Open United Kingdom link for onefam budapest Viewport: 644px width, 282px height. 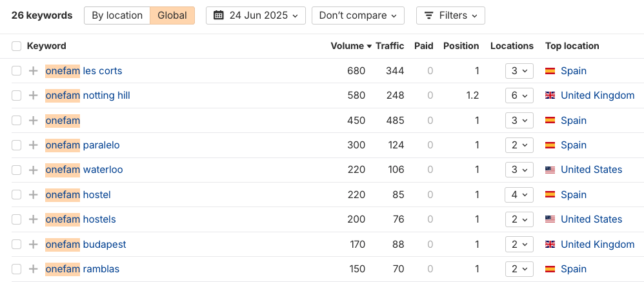click(597, 245)
